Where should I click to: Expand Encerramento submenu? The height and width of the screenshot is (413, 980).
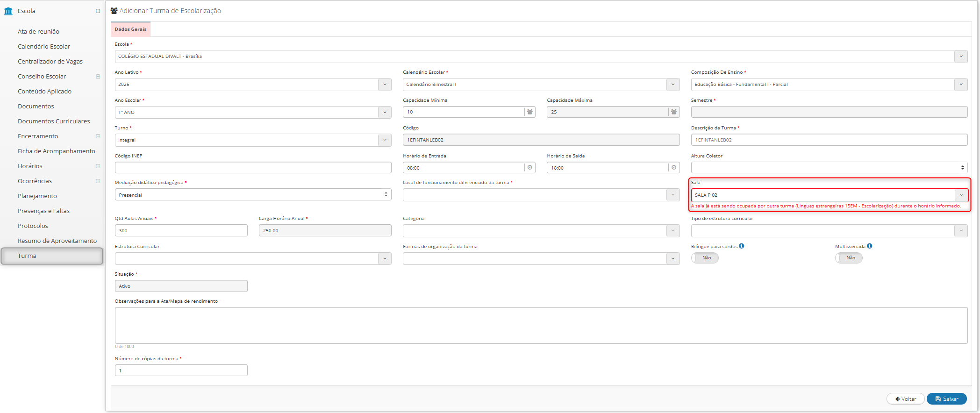98,136
